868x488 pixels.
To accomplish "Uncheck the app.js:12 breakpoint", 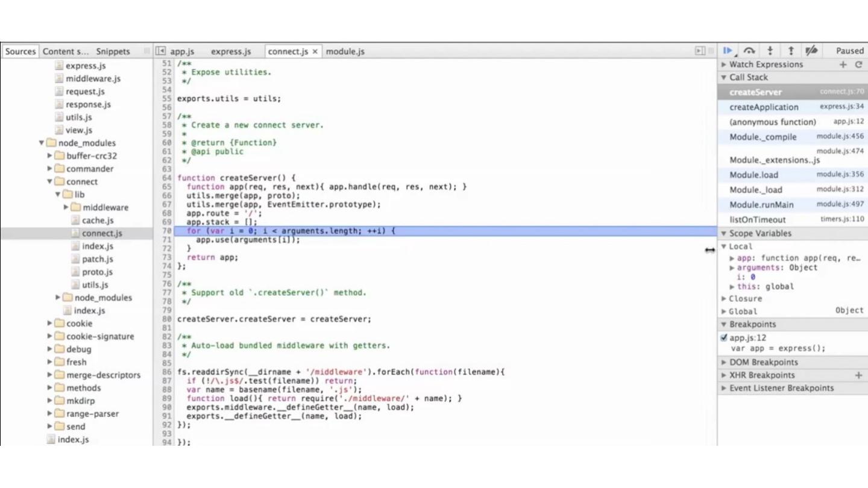I will click(724, 338).
